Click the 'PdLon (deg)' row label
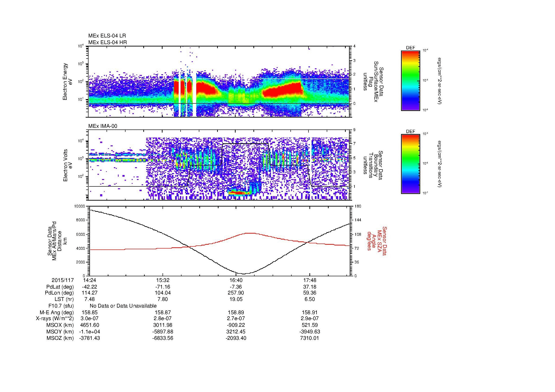555x392 pixels. [x=59, y=293]
